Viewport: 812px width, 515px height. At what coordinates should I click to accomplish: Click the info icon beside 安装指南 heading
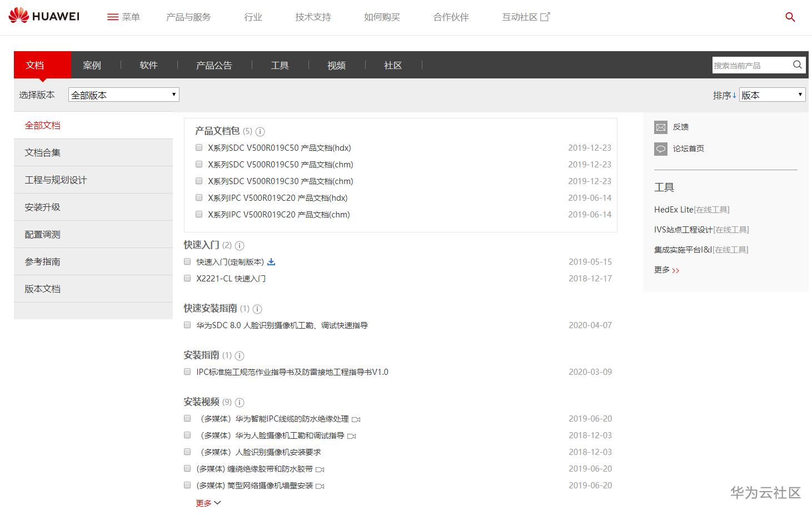click(240, 356)
